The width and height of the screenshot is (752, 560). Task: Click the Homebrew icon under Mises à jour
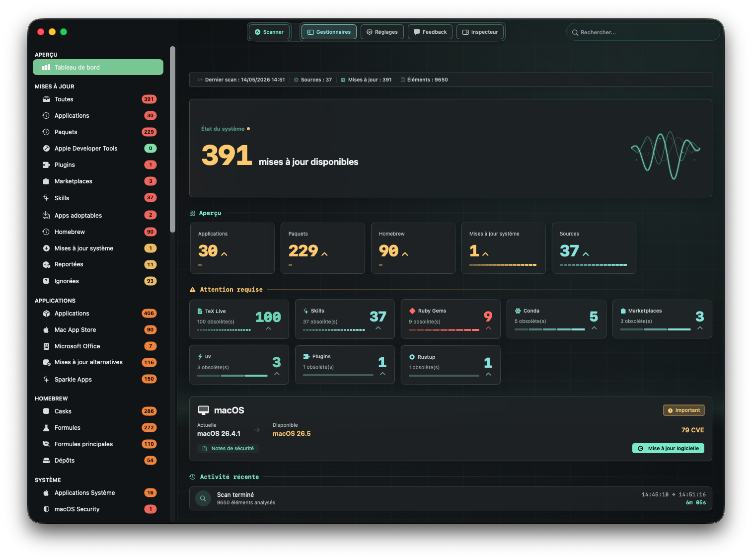[46, 232]
